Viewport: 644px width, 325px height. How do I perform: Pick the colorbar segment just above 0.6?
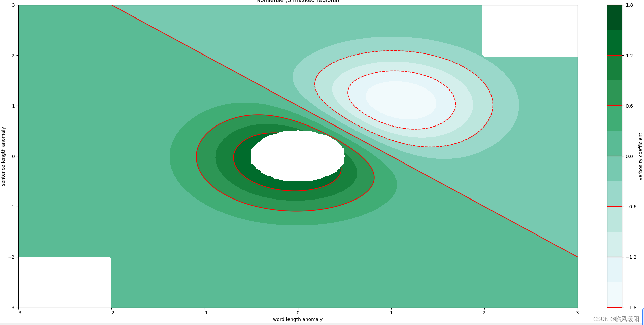click(x=615, y=93)
